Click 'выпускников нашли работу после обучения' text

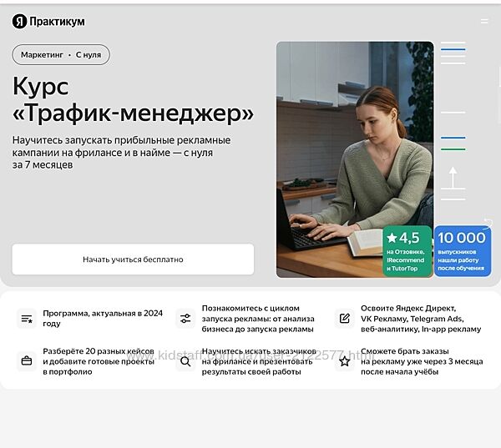point(461,260)
